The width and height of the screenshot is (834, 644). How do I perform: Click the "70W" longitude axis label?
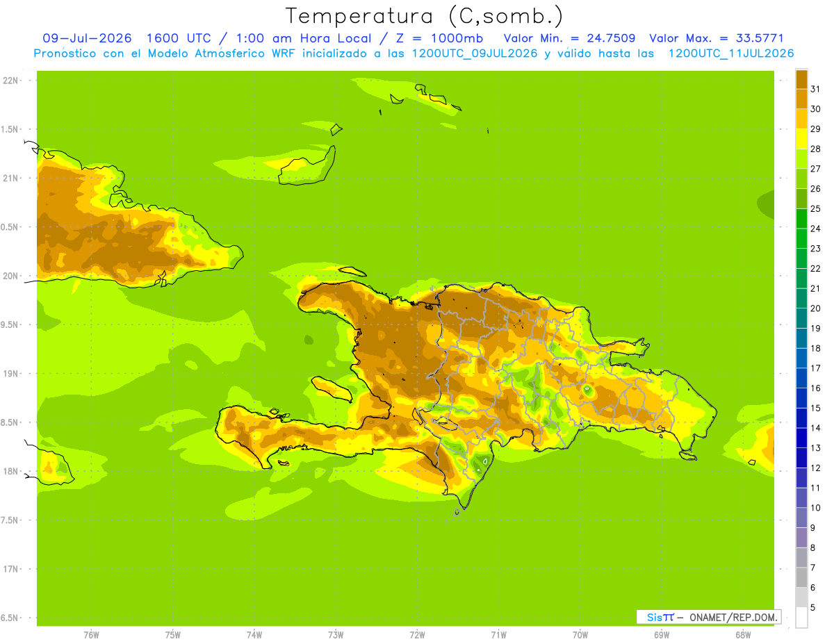(580, 635)
